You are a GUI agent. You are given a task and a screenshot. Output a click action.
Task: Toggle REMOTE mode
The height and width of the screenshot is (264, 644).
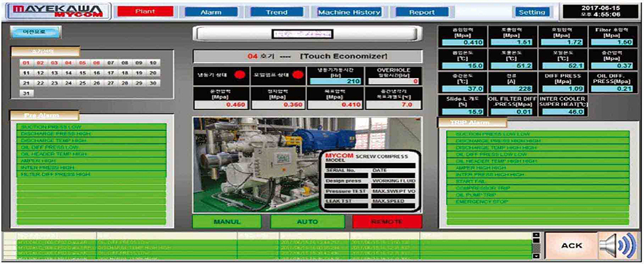click(x=387, y=222)
